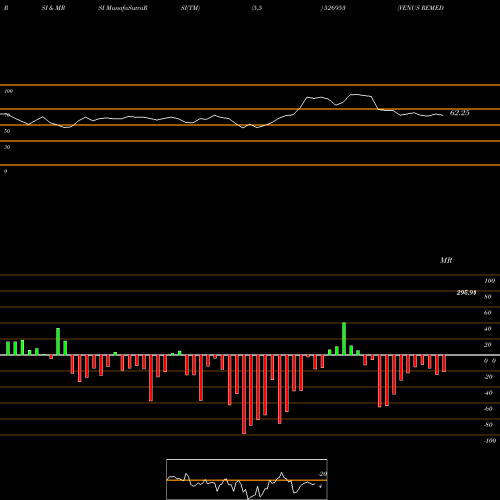Click the MR axis label -60
Image resolution: width=500 pixels, height=500 pixels.
pos(488,409)
